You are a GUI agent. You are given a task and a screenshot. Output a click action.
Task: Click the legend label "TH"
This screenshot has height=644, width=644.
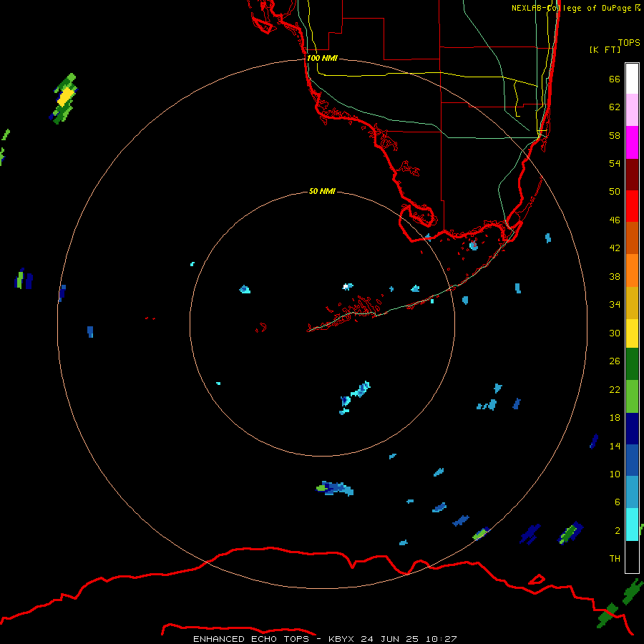[x=615, y=559]
